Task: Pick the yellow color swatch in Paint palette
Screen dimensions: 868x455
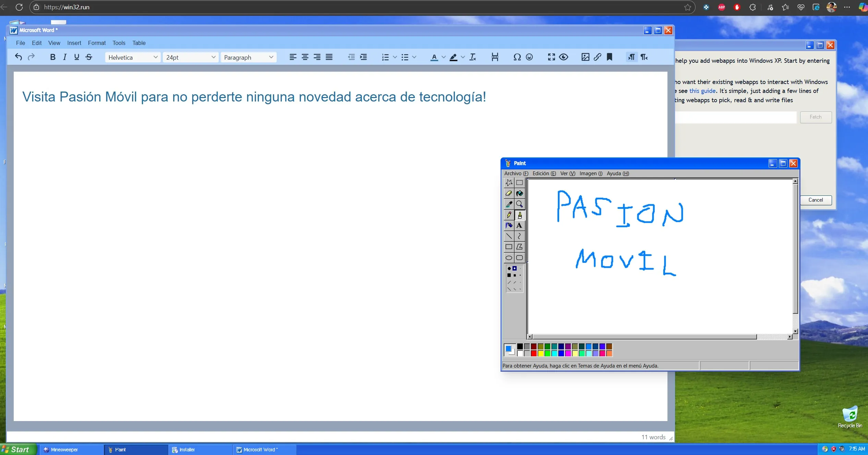Action: [x=541, y=353]
